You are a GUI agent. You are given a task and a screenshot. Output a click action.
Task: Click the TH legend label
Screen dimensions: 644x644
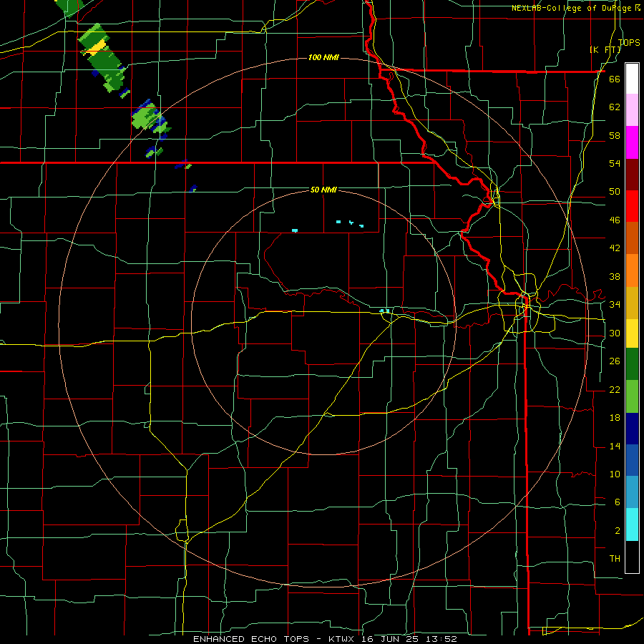(615, 559)
